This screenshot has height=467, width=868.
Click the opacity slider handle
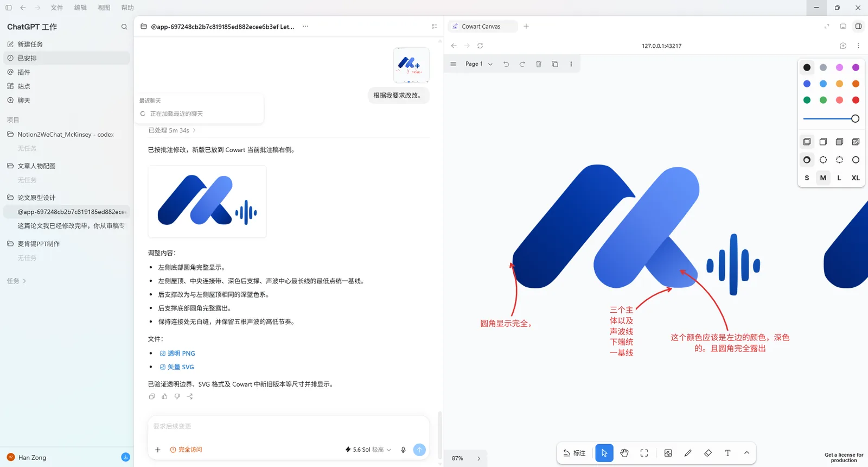pyautogui.click(x=855, y=118)
